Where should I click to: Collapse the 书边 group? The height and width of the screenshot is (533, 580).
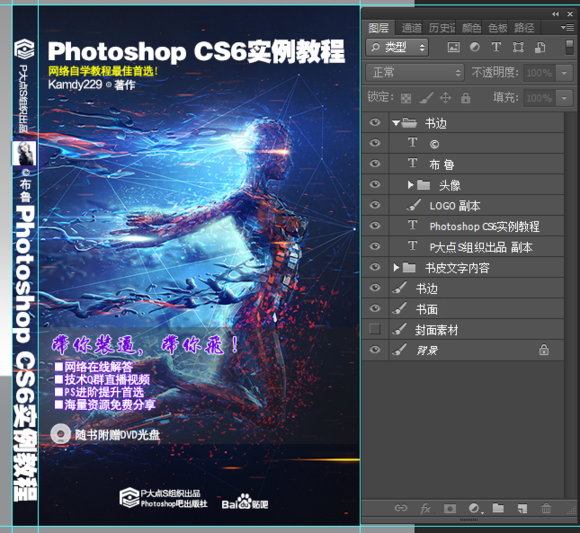click(396, 123)
